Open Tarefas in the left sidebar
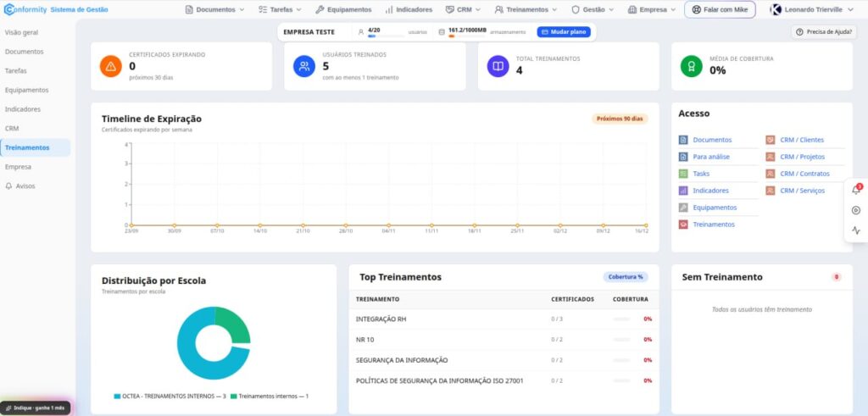Screen dimensions: 868x416 pos(15,71)
